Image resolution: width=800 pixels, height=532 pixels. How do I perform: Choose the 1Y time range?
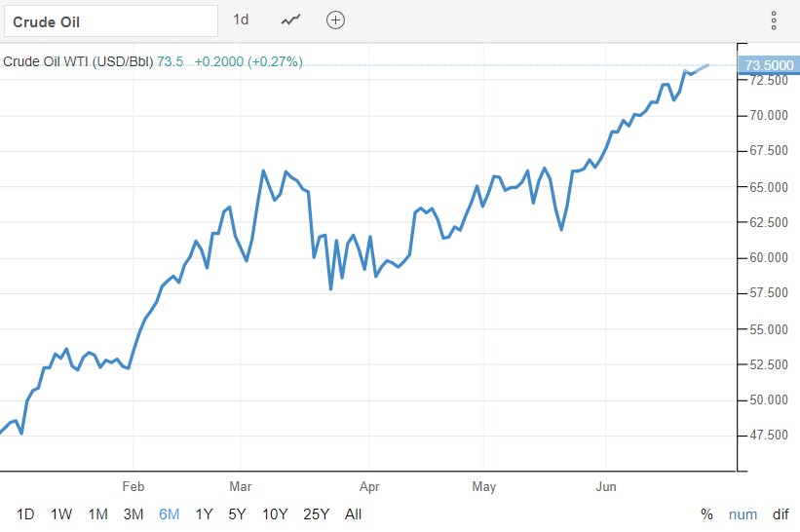[x=204, y=513]
